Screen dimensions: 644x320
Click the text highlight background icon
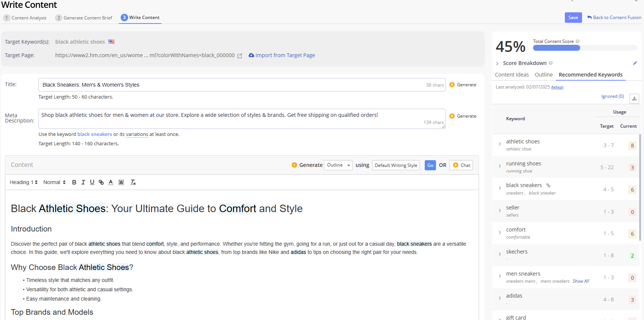121,182
